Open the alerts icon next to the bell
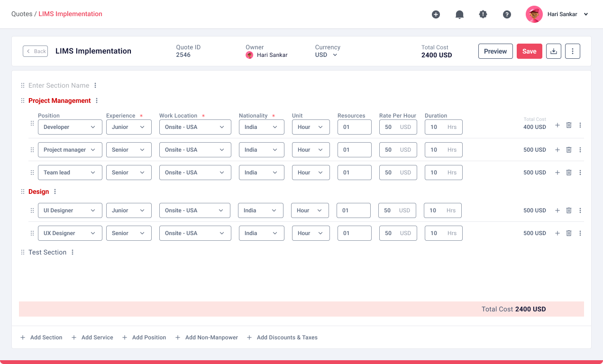The height and width of the screenshot is (364, 603). tap(483, 14)
